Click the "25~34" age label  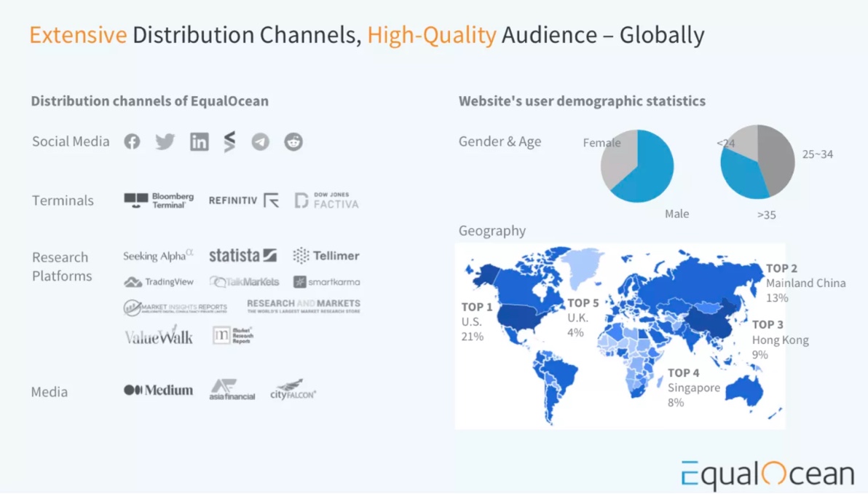(818, 154)
